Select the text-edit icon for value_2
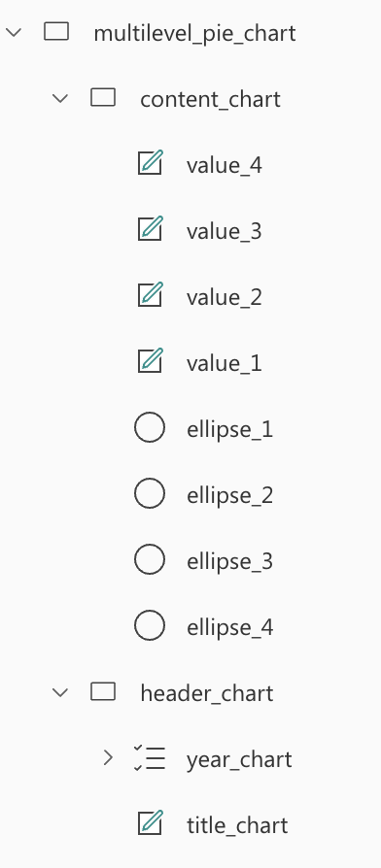Screen dimensions: 381x868 coord(150,294)
